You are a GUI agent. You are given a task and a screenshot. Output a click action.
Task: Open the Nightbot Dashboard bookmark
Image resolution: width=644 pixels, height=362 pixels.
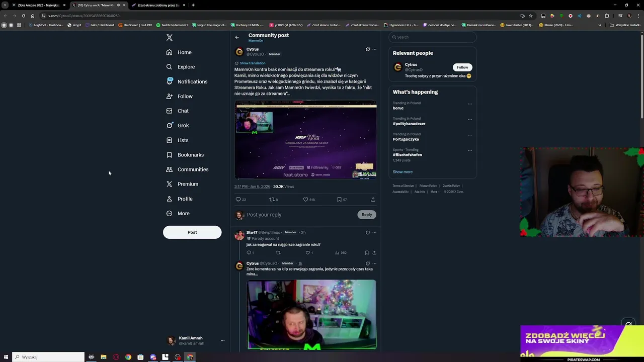pos(46,25)
